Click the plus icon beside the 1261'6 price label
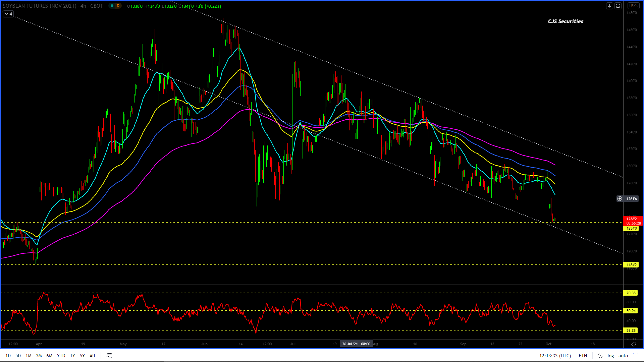This screenshot has height=362, width=644. pos(620,199)
